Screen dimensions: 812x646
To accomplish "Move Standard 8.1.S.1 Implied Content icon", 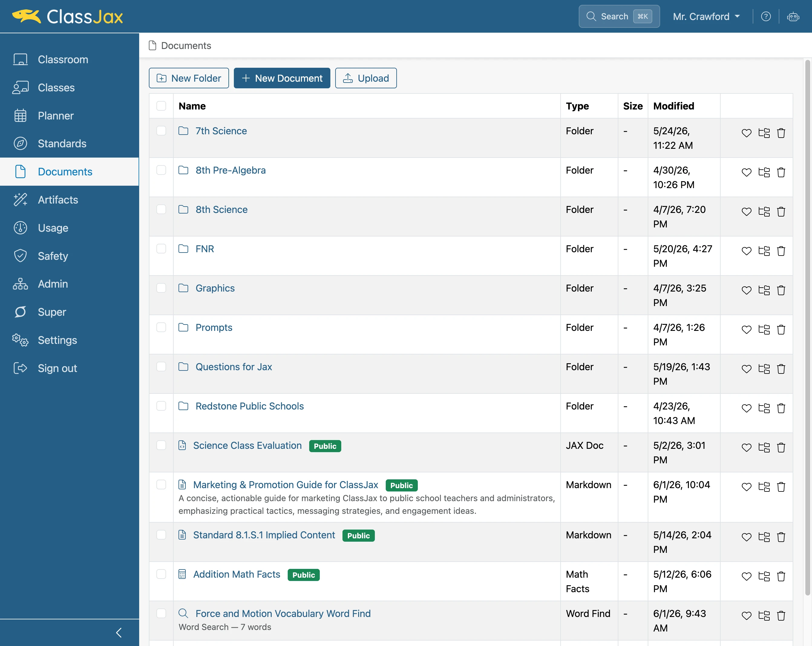I will (764, 537).
